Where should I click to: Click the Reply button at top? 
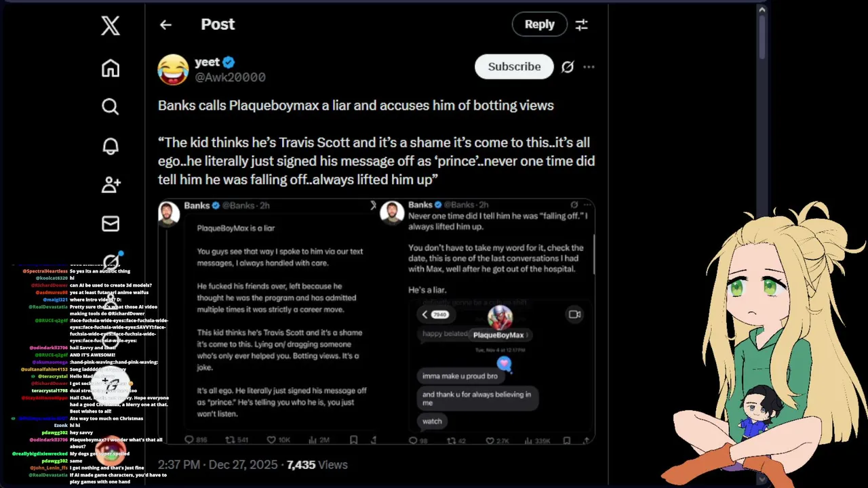coord(539,24)
